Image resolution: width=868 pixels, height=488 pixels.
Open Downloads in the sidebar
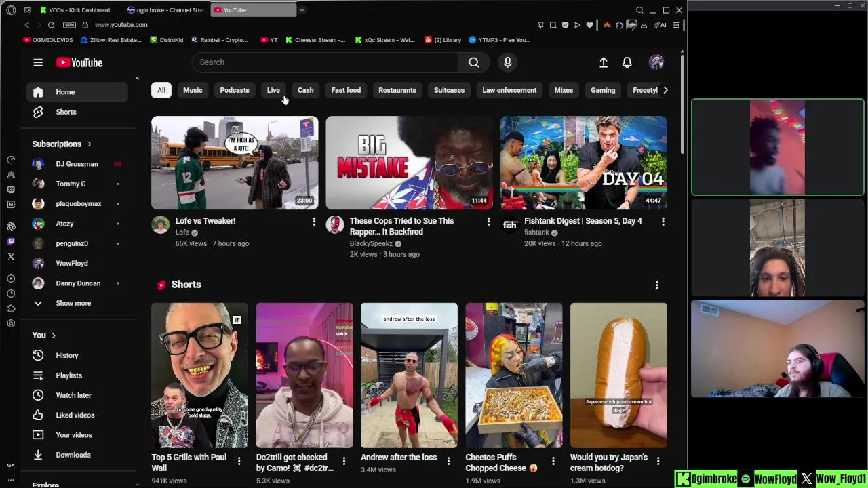point(77,455)
